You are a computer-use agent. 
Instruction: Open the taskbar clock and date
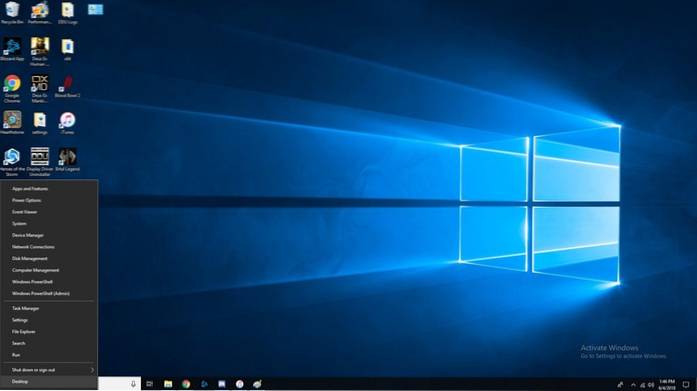[x=667, y=384]
